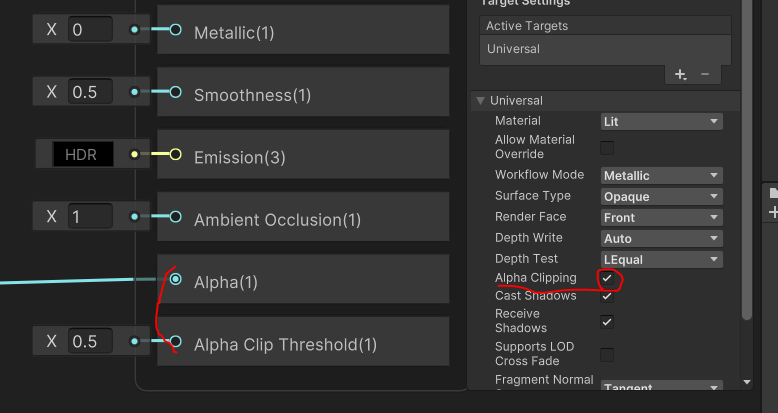Toggle the Receive Shadows checkbox
Screen dimensions: 778x413
click(x=607, y=321)
